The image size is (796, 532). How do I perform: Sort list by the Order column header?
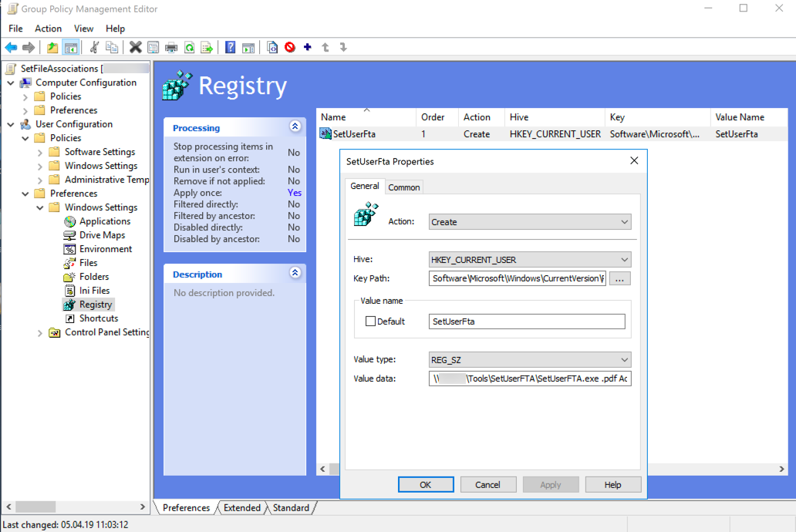[x=437, y=117]
